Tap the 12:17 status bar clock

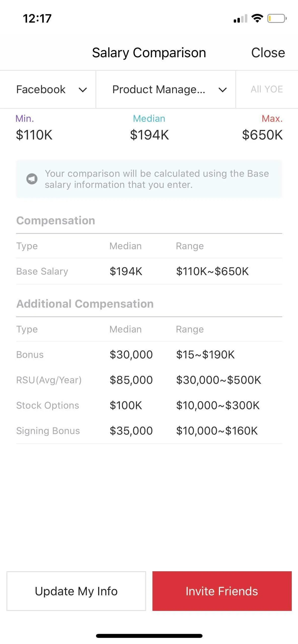point(37,19)
